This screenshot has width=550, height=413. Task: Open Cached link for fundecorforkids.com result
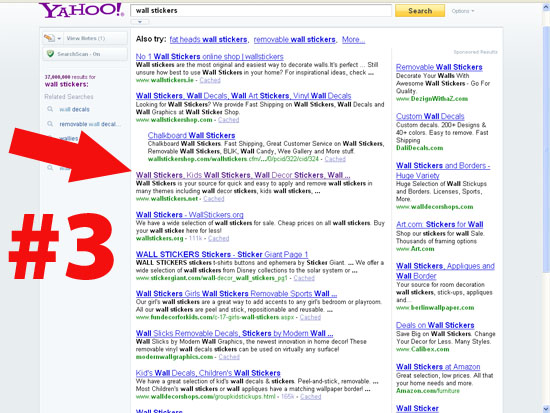310,318
